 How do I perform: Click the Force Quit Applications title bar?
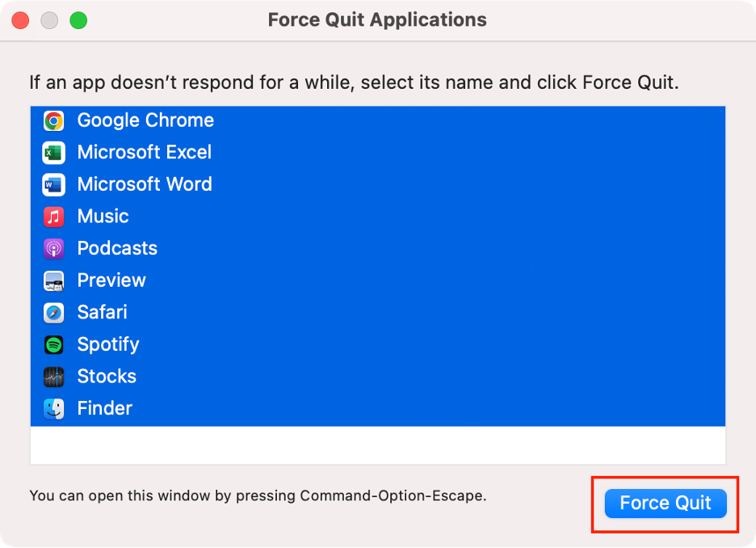click(x=378, y=19)
